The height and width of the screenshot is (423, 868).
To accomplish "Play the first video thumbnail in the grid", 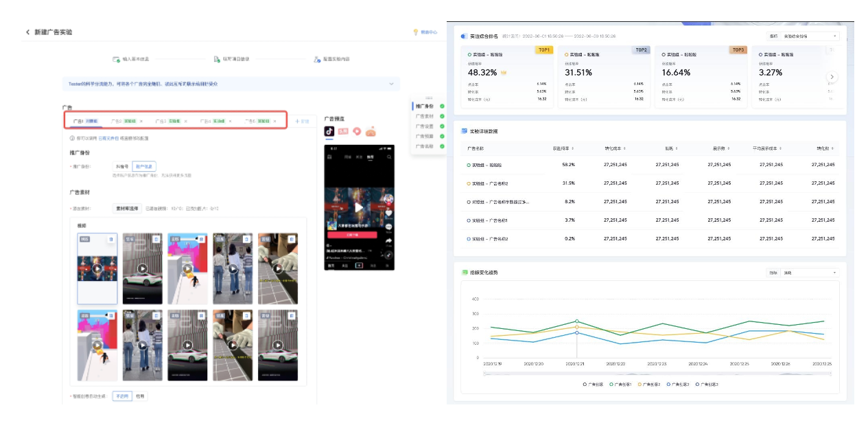I will coord(97,268).
